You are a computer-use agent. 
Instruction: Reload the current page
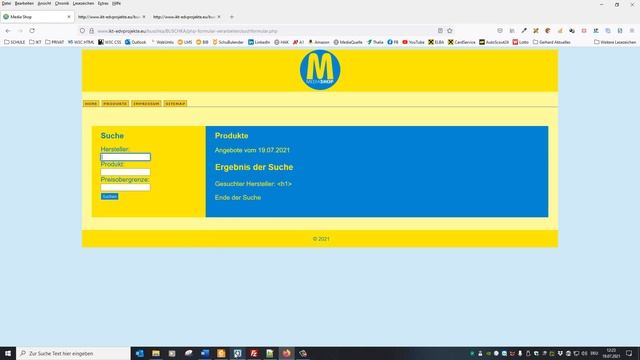32,31
